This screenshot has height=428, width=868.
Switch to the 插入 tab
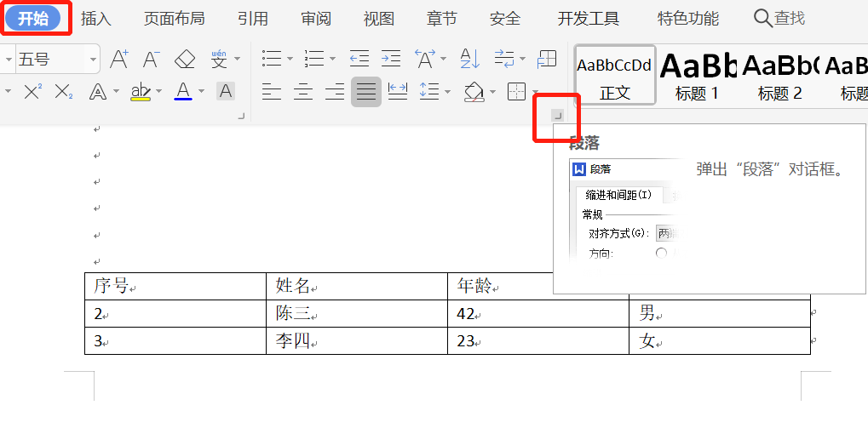click(x=95, y=19)
